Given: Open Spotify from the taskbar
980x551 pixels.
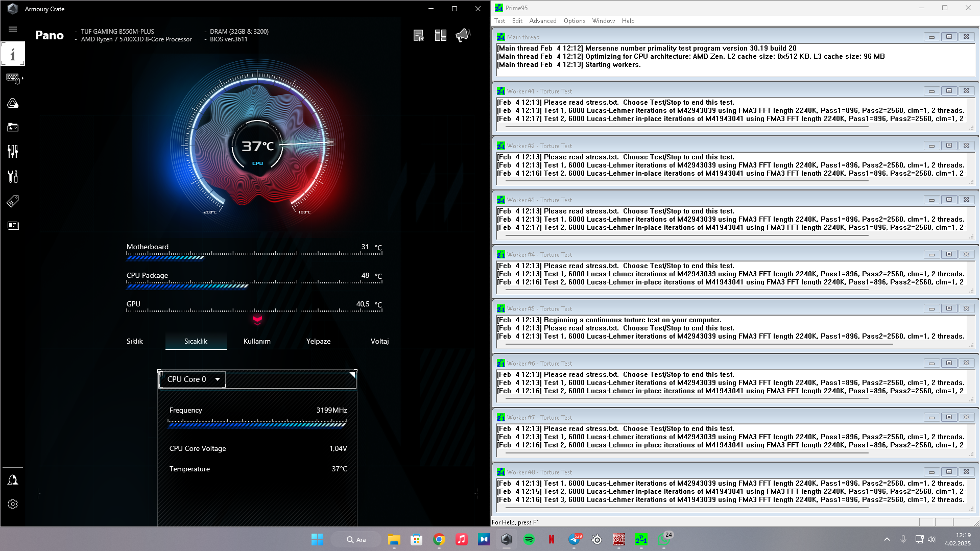Looking at the screenshot, I should (529, 539).
